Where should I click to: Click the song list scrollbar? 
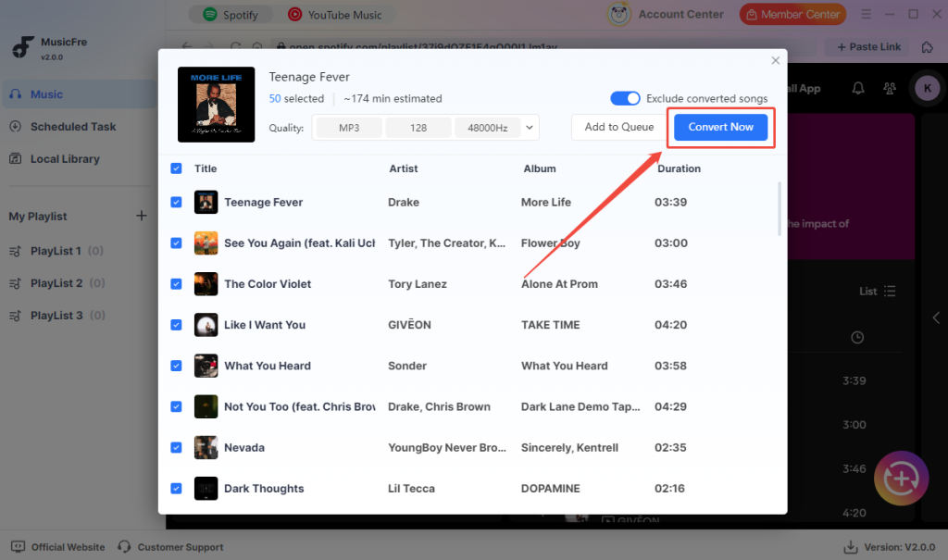780,208
